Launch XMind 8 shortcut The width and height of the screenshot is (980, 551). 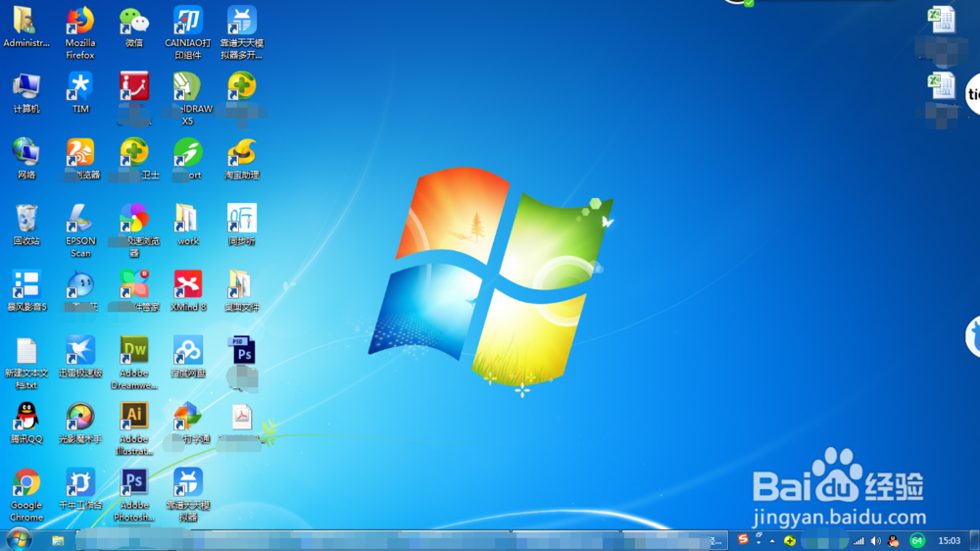[x=187, y=291]
